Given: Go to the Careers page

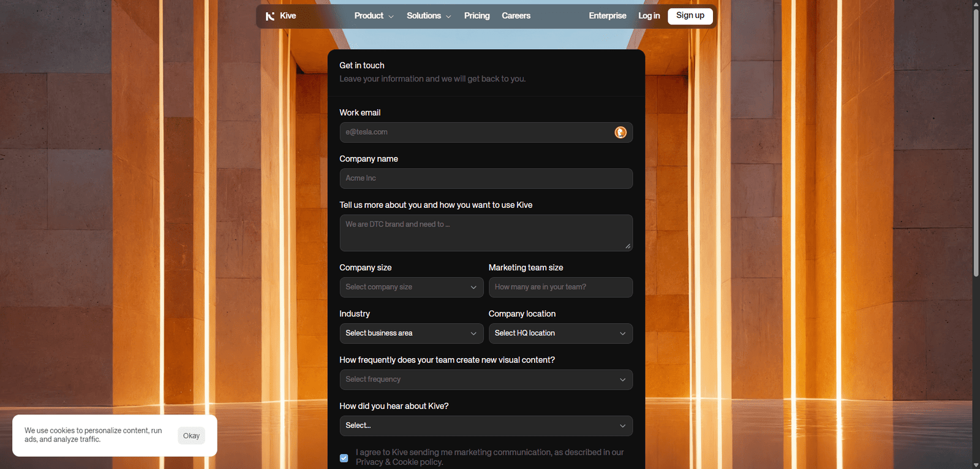Looking at the screenshot, I should pyautogui.click(x=516, y=16).
